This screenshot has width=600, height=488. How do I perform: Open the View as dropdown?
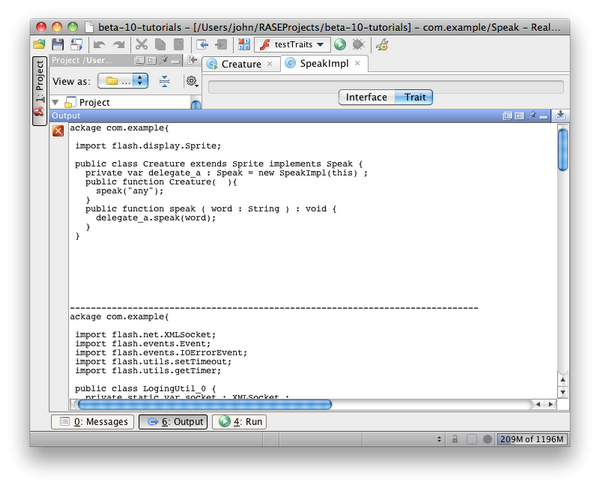point(125,80)
